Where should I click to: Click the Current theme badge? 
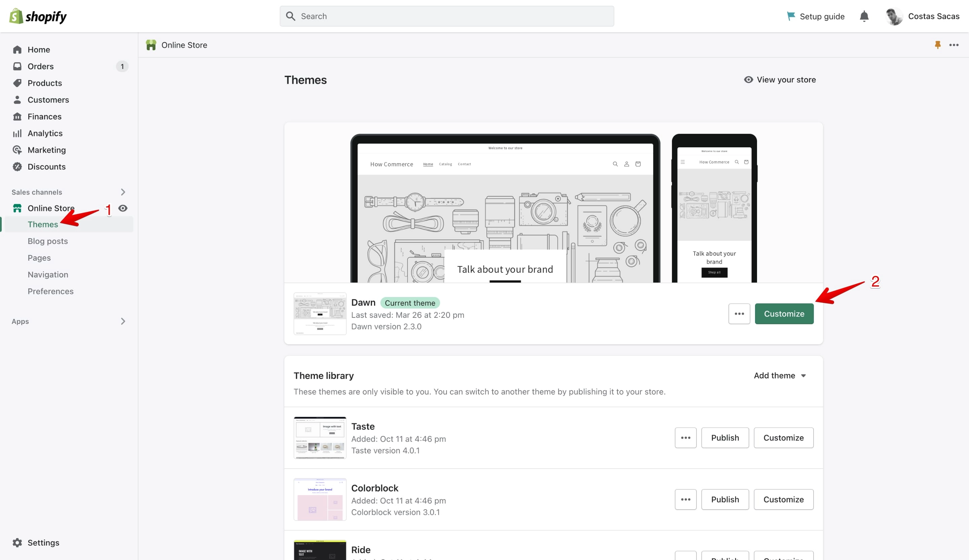click(x=410, y=303)
